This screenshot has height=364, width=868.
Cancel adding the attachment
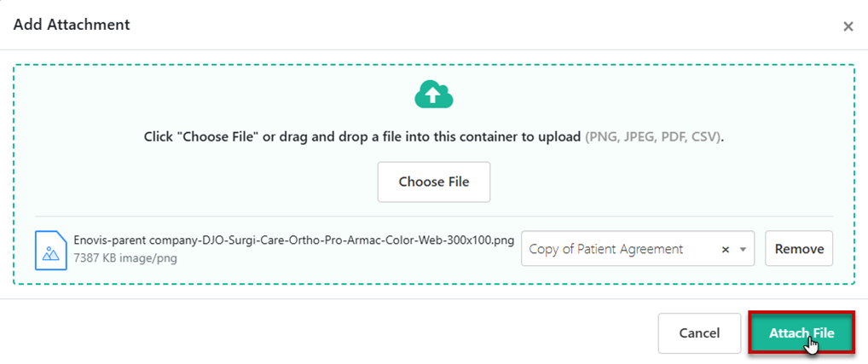pos(699,333)
